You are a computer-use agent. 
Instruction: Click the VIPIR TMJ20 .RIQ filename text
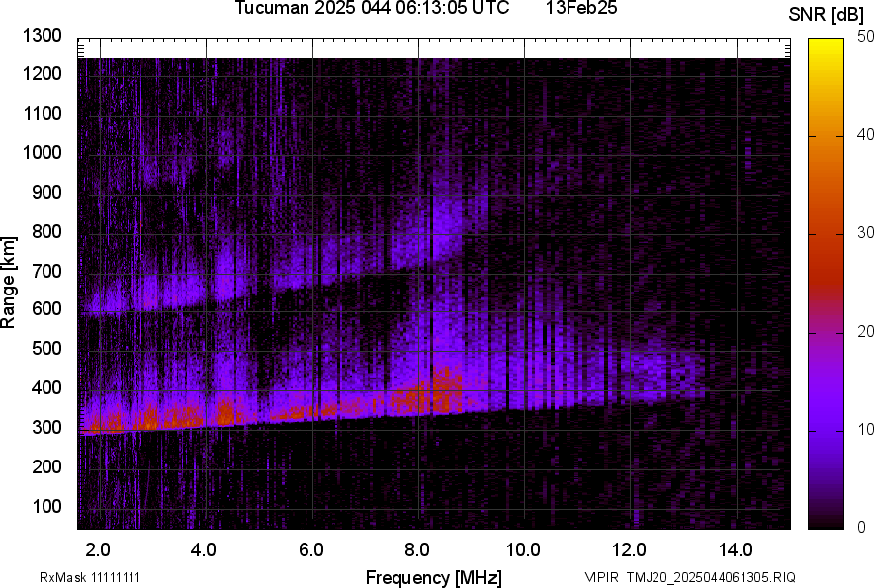(690, 577)
